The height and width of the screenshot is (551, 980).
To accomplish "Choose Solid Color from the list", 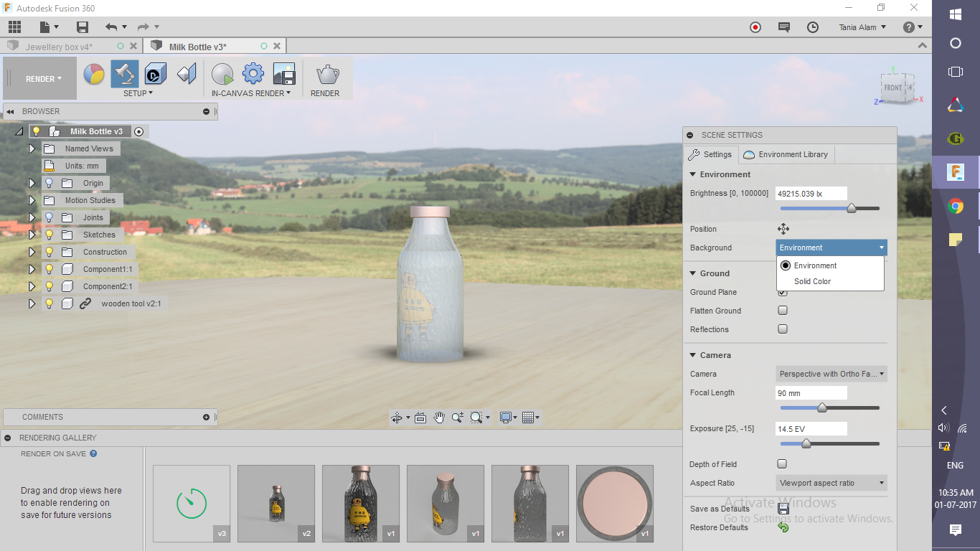I will [812, 281].
